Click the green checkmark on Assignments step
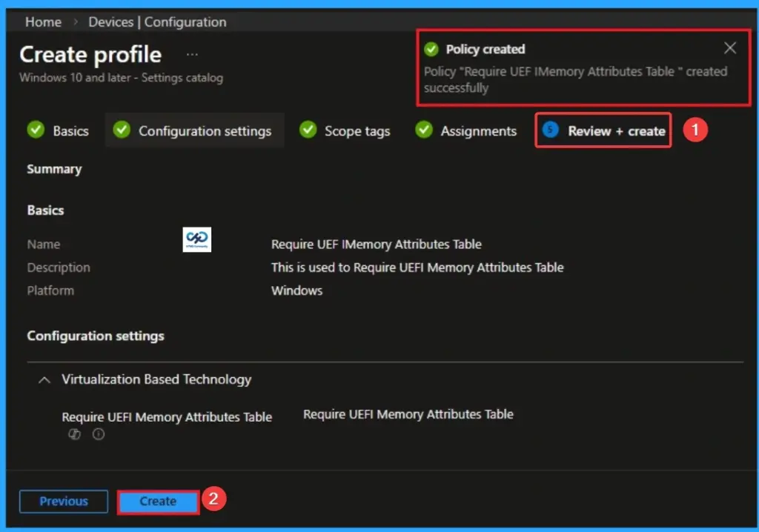This screenshot has height=532, width=759. click(x=423, y=130)
